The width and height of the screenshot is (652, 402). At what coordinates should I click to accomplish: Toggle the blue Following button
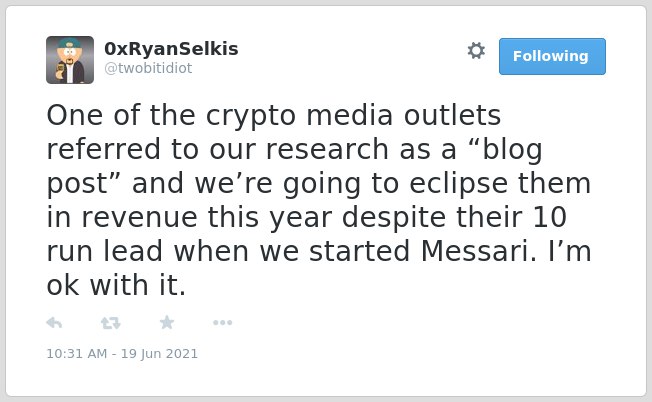(552, 57)
